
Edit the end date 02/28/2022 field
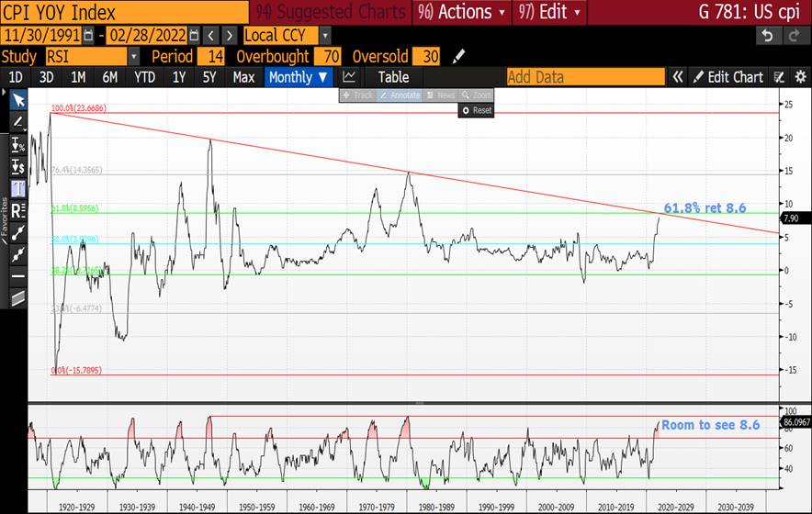147,36
